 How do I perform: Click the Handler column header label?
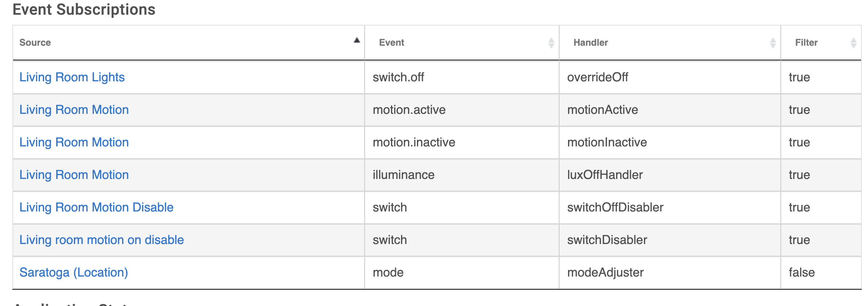591,43
